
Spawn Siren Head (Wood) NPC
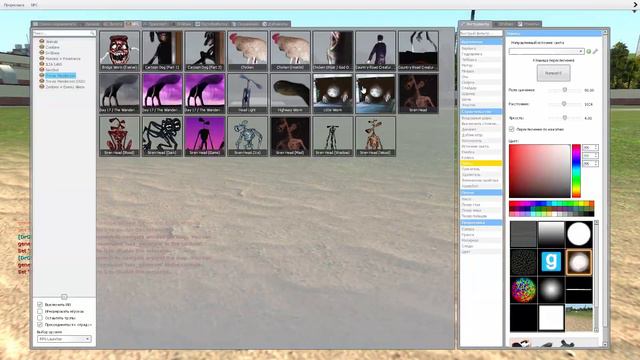click(x=376, y=136)
